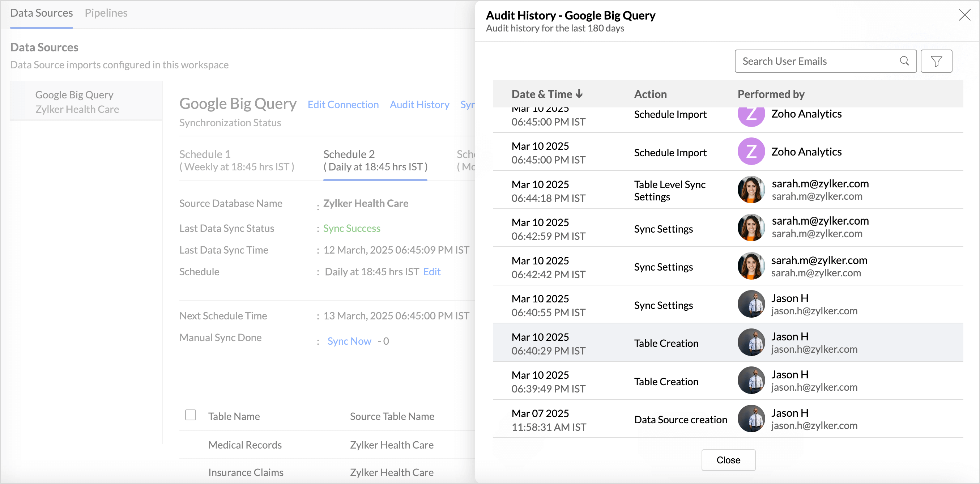Open the Schedule 1 weekly tab
Viewport: 980px width, 484px height.
[x=236, y=160]
